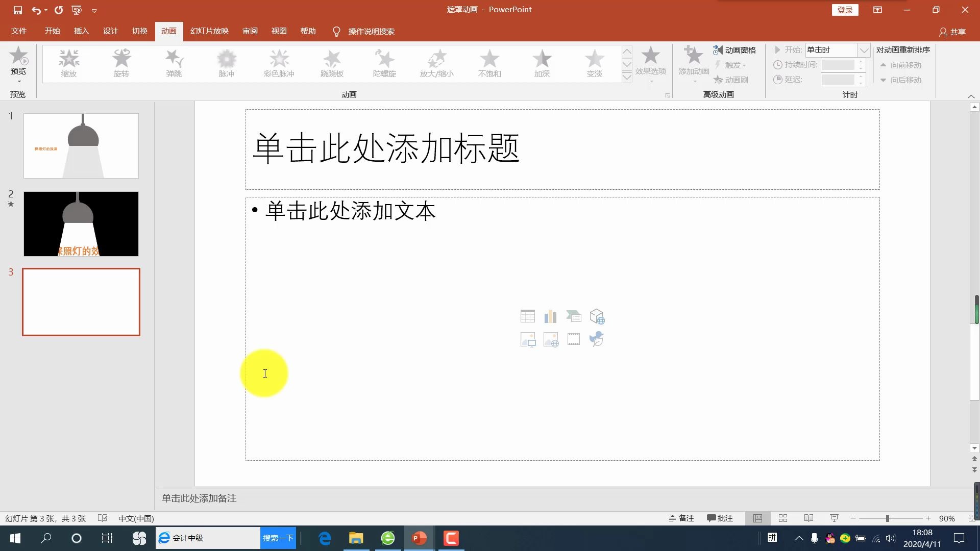The width and height of the screenshot is (980, 551).
Task: Expand the animation gallery more arrow
Action: [627, 77]
